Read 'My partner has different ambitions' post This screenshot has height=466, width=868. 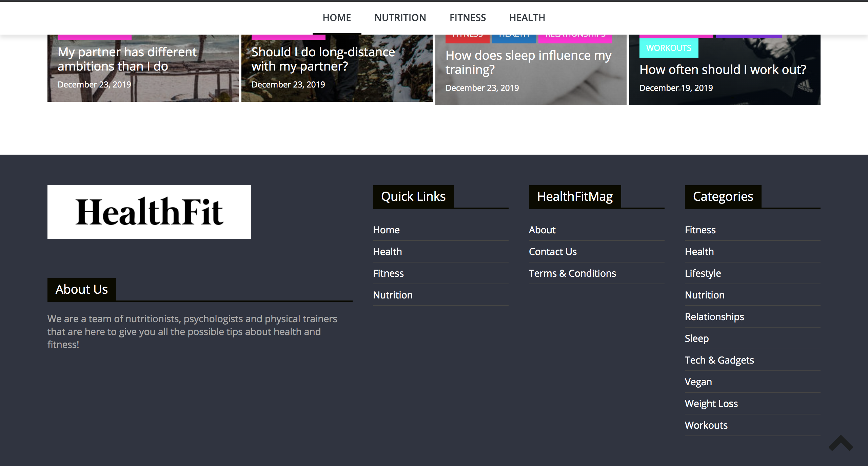(127, 59)
